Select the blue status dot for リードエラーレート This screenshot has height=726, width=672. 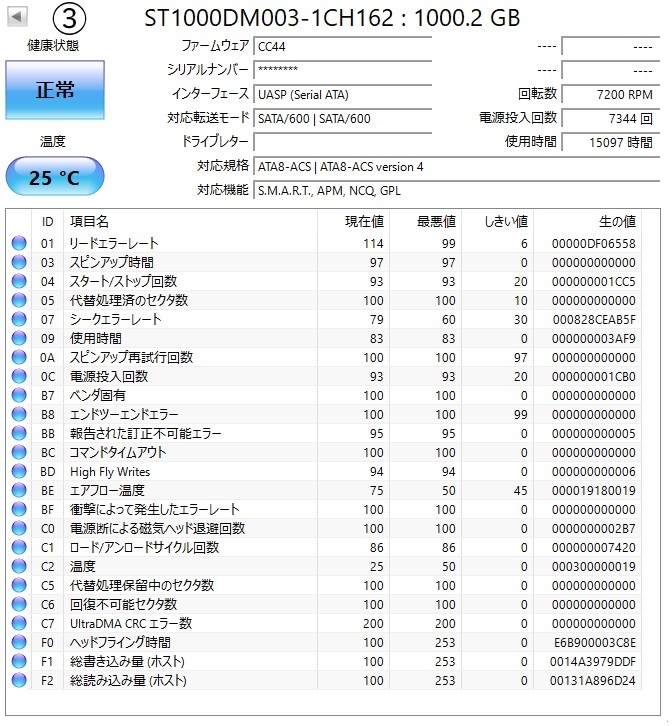point(19,243)
